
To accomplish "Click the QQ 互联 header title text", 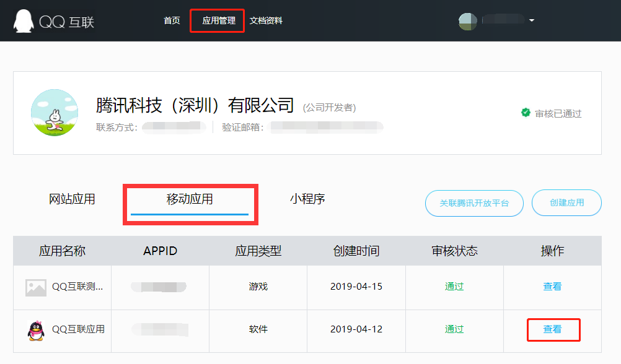I will pyautogui.click(x=66, y=22).
